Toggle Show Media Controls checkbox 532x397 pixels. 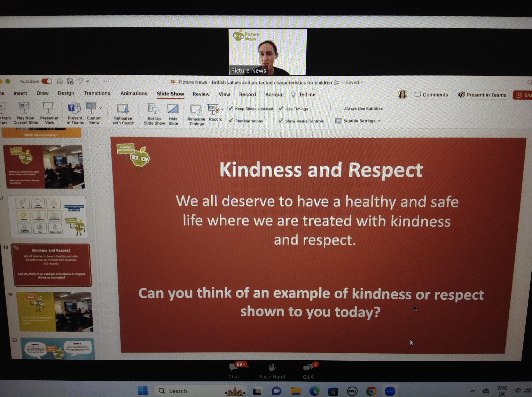pos(281,121)
